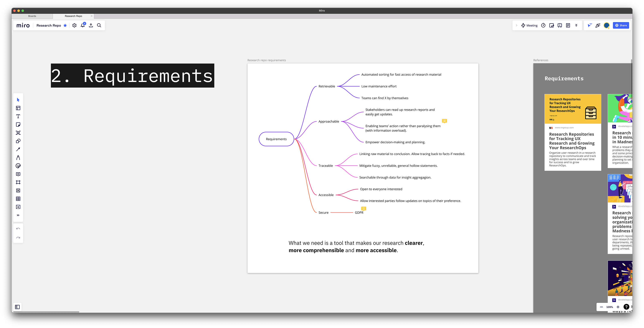Open the search functionality
The image size is (644, 328).
pyautogui.click(x=99, y=26)
